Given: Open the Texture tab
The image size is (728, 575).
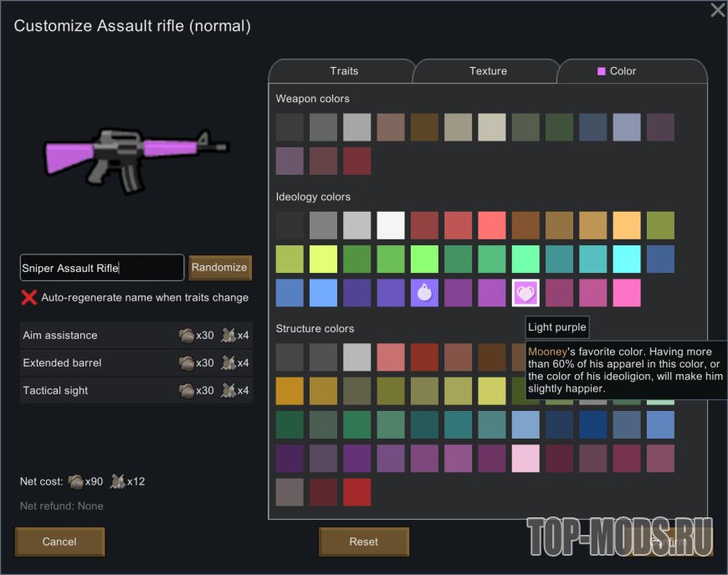Looking at the screenshot, I should (x=488, y=71).
